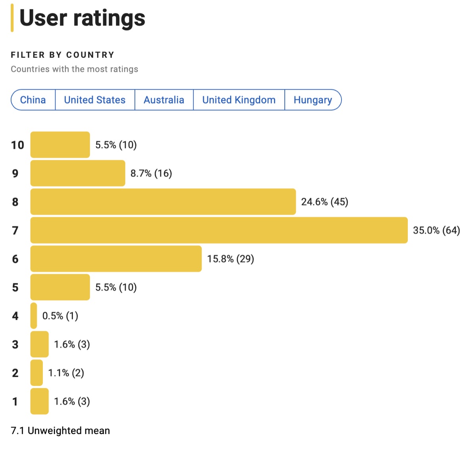
Task: Select the United States country filter
Action: coord(95,100)
